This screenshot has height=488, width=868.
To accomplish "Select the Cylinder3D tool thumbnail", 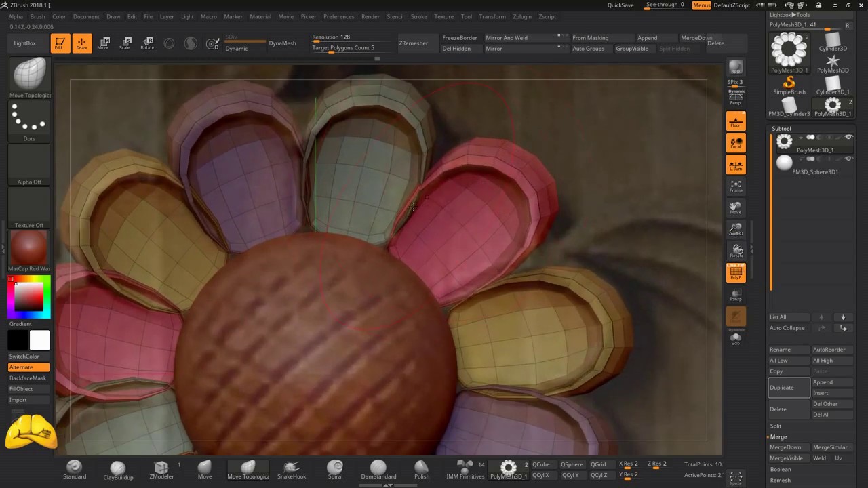I will coord(833,42).
